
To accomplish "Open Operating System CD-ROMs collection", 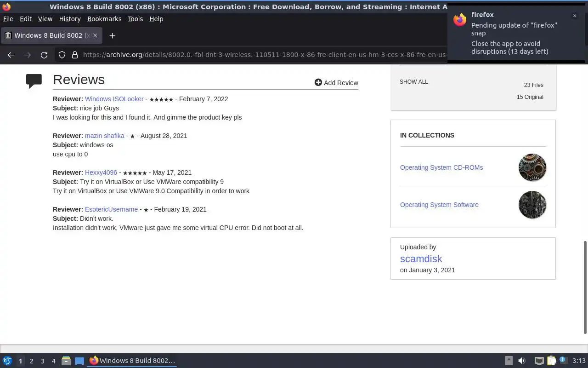I will click(x=441, y=167).
